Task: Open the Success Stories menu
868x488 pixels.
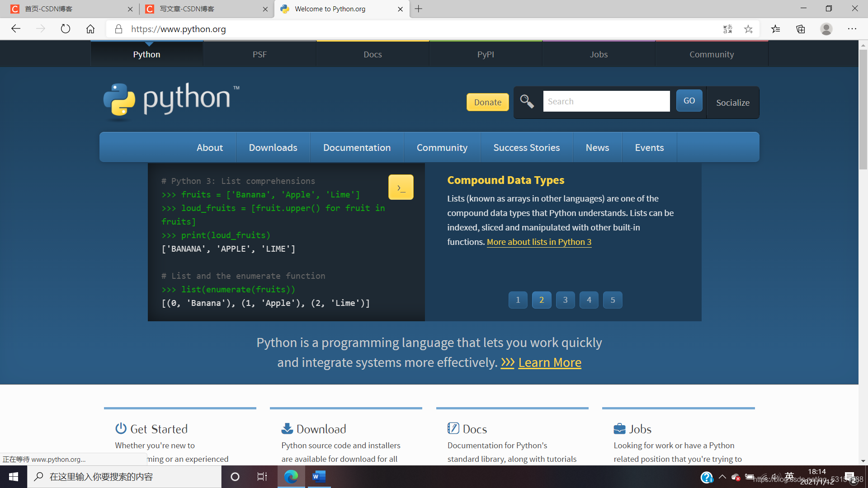Action: point(527,148)
